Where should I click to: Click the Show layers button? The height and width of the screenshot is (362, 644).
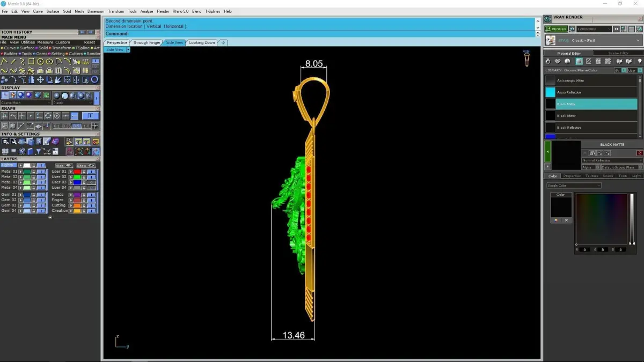point(86,166)
